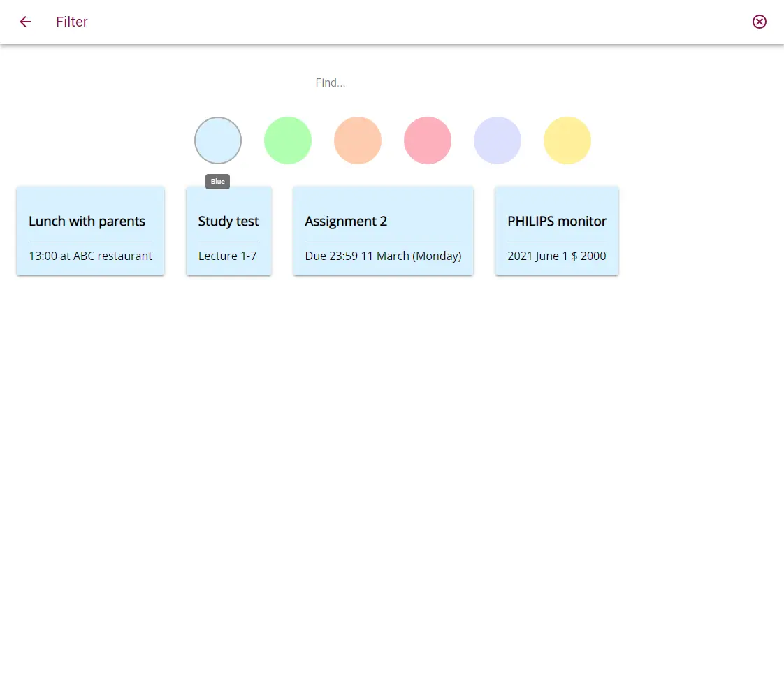Open the Lunch with parents note

pos(90,231)
